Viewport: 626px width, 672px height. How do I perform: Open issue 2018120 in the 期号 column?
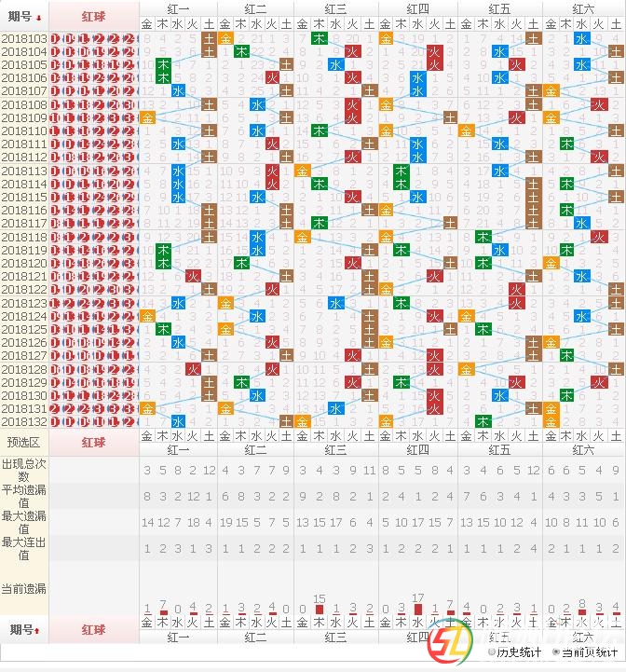[x=24, y=264]
